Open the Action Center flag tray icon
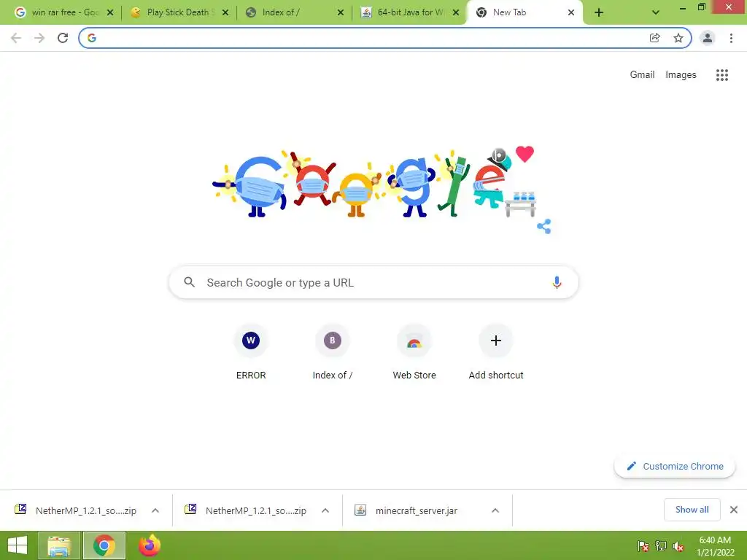The height and width of the screenshot is (560, 747). coord(643,545)
